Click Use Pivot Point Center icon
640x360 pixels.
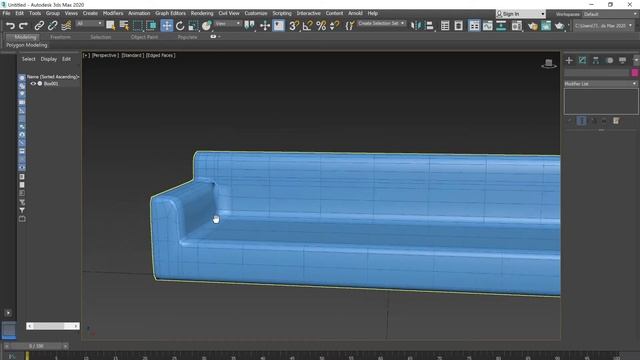[x=249, y=26]
